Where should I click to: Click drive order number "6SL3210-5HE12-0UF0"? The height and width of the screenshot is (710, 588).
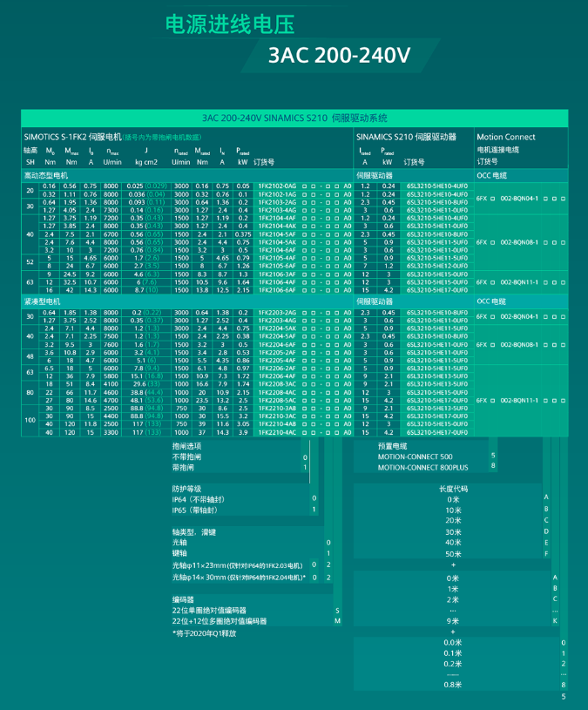436,266
